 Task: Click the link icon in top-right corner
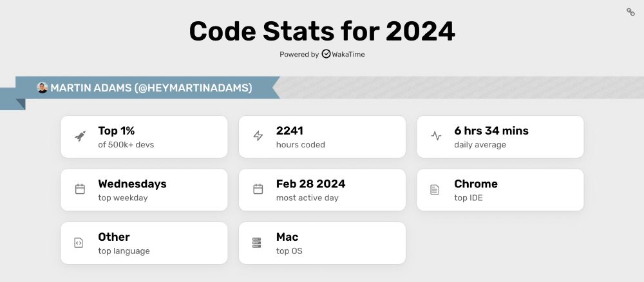coord(630,12)
